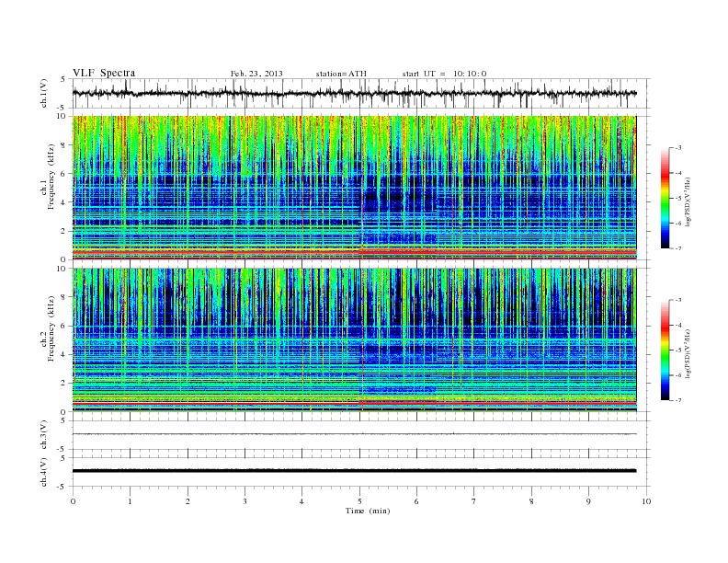This screenshot has height=563, width=728.
Task: Click the "Time (min)" axis label
Action: (x=368, y=511)
